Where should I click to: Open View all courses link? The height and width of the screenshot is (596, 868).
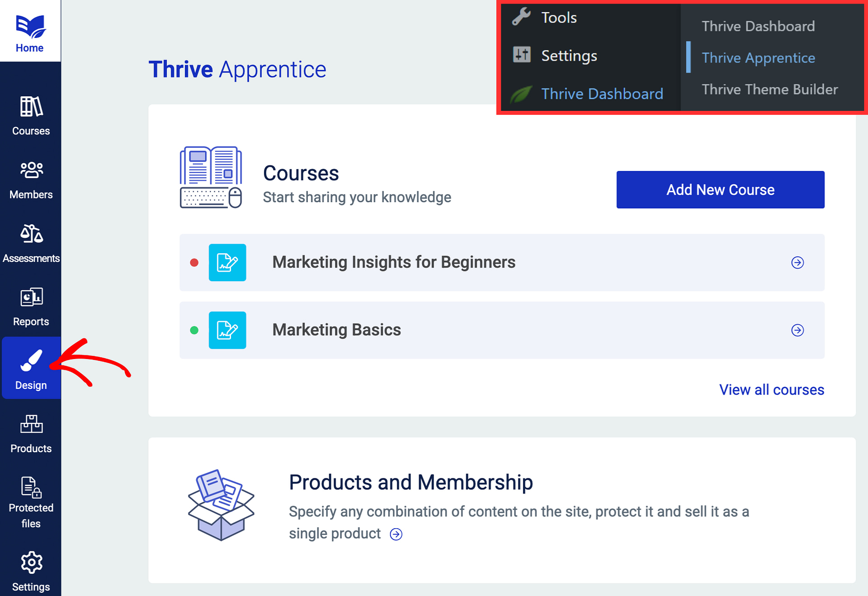(x=771, y=389)
